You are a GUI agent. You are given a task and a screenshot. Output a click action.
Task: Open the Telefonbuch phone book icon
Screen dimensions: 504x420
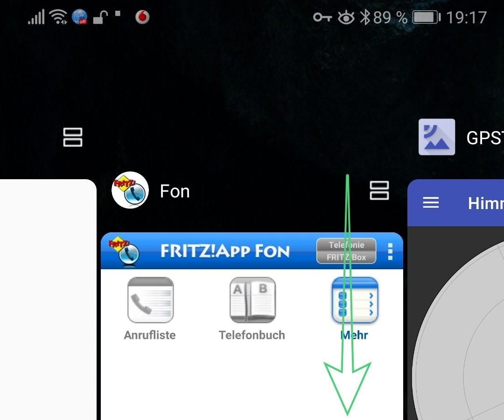pos(252,300)
